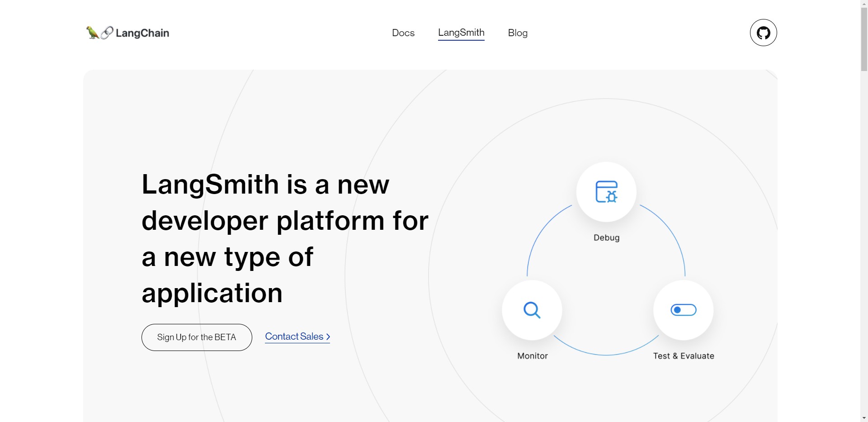Follow the Contact Sales link
The width and height of the screenshot is (868, 422).
click(297, 337)
